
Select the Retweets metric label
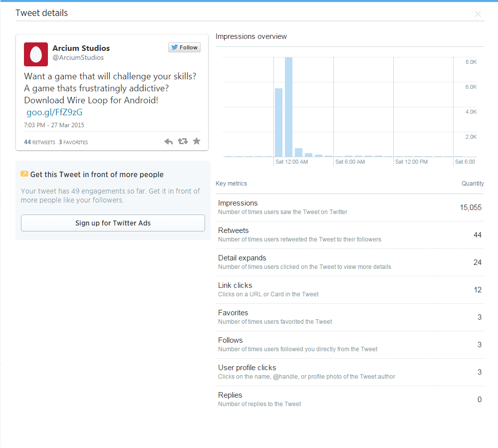coord(234,230)
